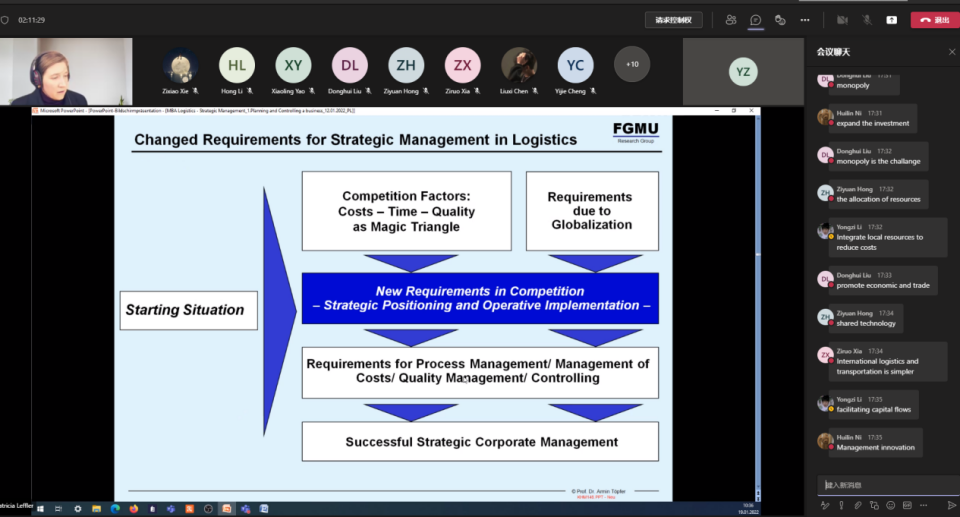The image size is (960, 517).
Task: Click the new message input field
Action: coord(882,485)
